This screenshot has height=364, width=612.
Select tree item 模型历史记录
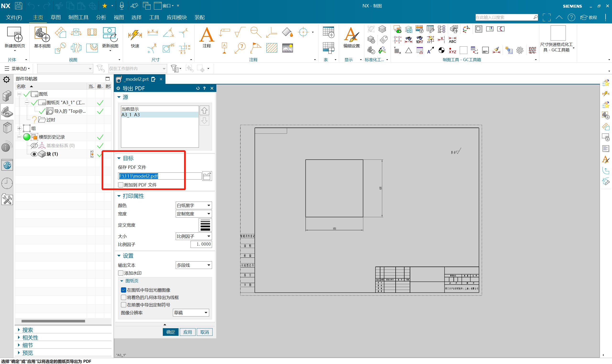[x=52, y=137]
